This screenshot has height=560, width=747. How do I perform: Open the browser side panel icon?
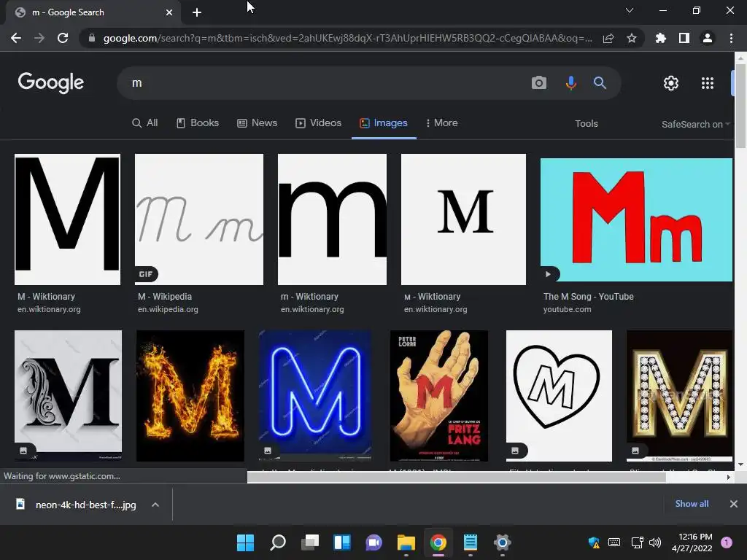click(x=684, y=38)
